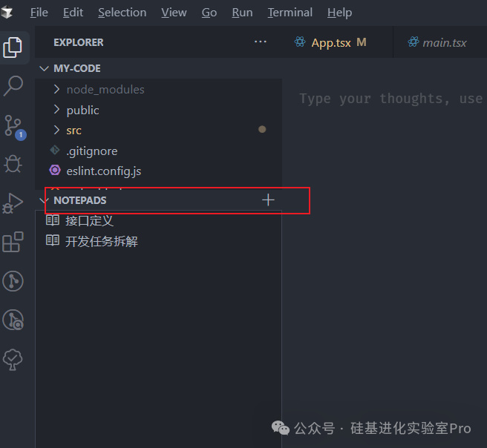Click the add new notepad plus icon

268,200
